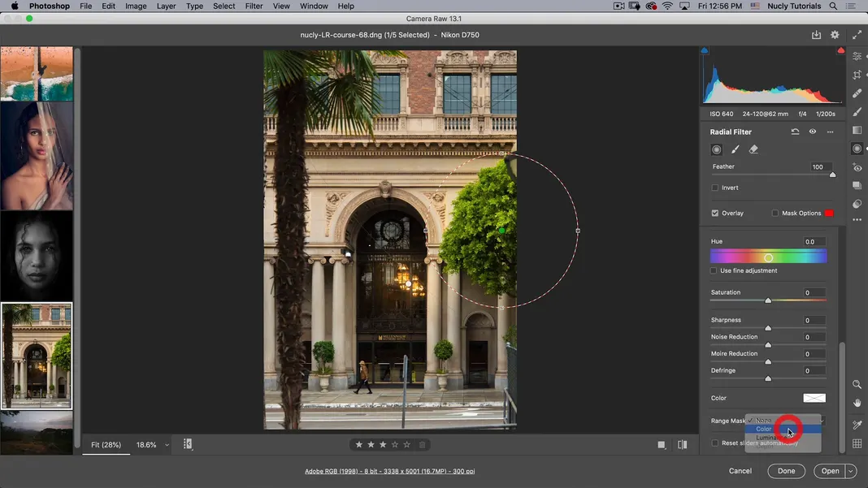
Task: Click the Photoshop app menu
Action: click(50, 6)
